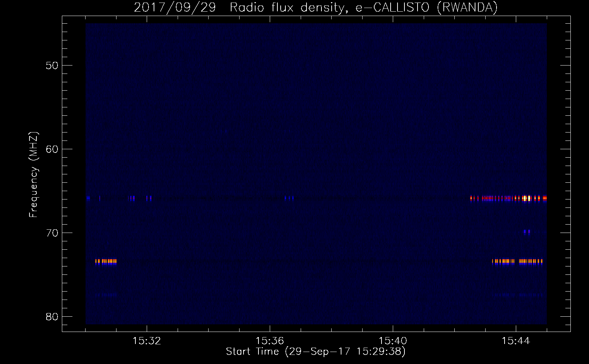
Task: Click the "Start Time (29-Sep-17 15:29:38)" label
Action: [316, 352]
